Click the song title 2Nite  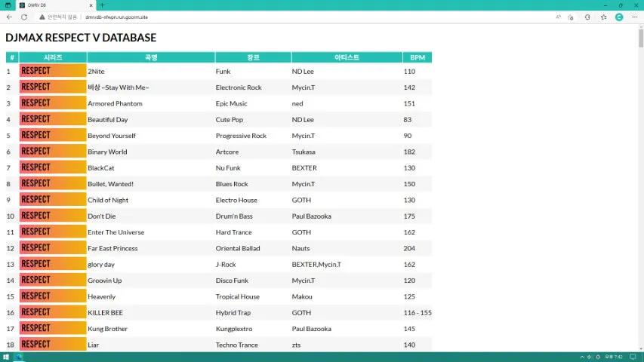tap(96, 72)
